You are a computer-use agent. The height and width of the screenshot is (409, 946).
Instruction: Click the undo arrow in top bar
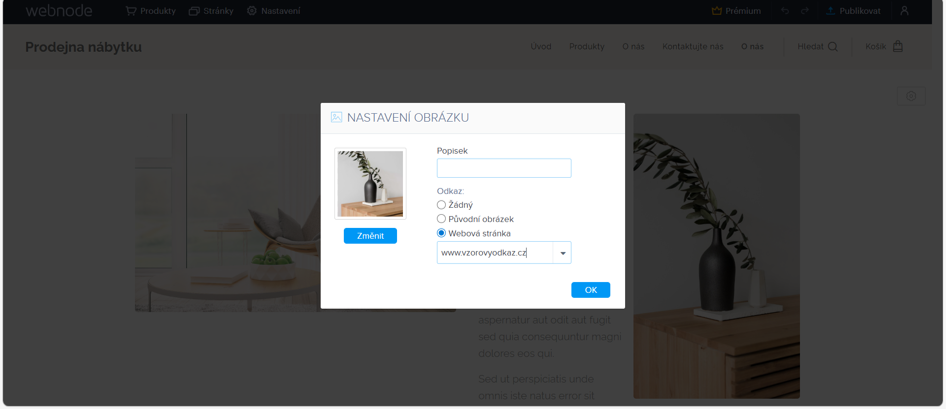coord(785,11)
